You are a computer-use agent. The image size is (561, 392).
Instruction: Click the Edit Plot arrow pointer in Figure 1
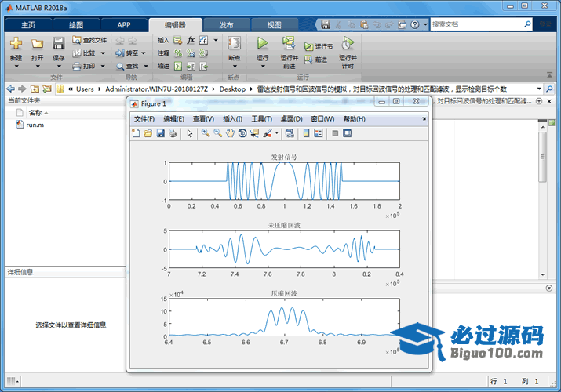click(x=190, y=133)
